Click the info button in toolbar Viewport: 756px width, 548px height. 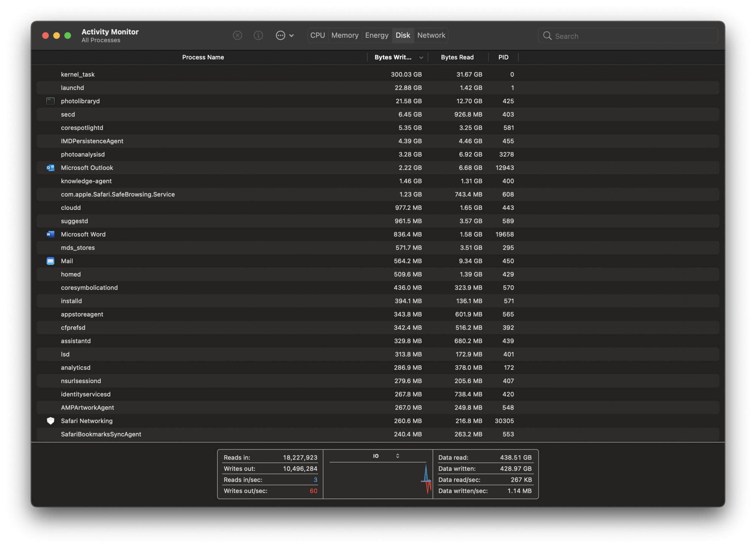pyautogui.click(x=258, y=35)
